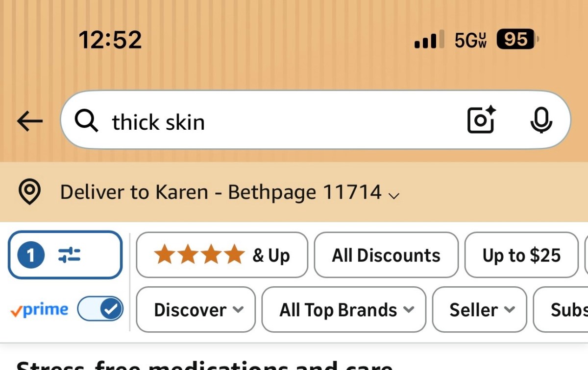Select the All Discounts filter chip
The image size is (588, 370).
pos(386,255)
